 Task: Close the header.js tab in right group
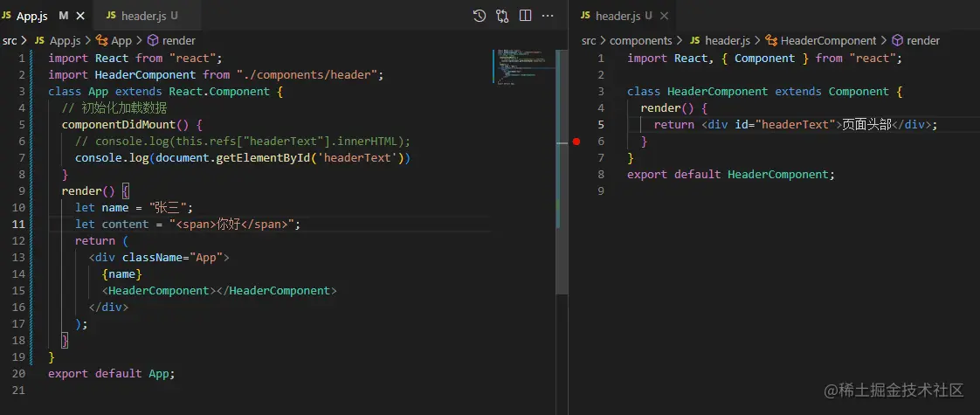(664, 16)
